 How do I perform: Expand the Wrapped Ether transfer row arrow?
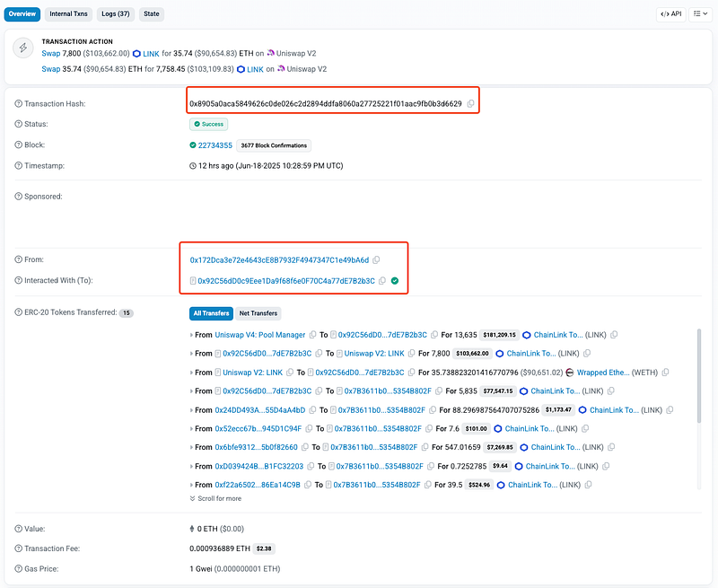pos(192,373)
